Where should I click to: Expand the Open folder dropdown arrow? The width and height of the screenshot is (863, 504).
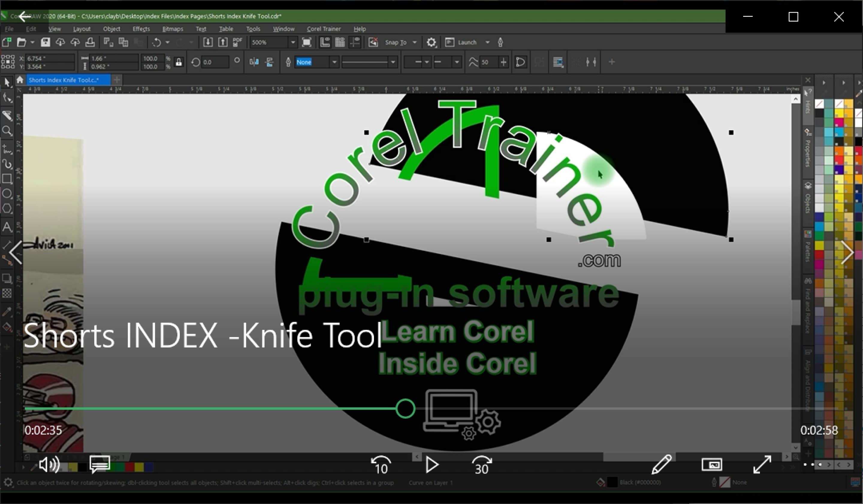[x=32, y=43]
